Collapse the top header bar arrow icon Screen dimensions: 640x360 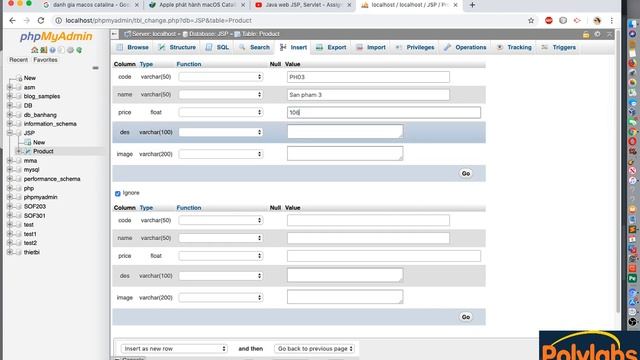pos(609,34)
